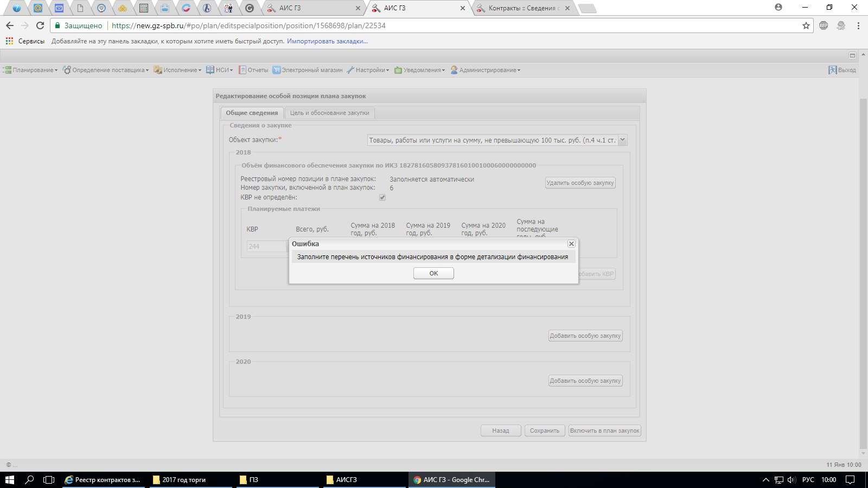Toggle the КВР не определён checkbox
This screenshot has width=868, height=488.
[382, 197]
